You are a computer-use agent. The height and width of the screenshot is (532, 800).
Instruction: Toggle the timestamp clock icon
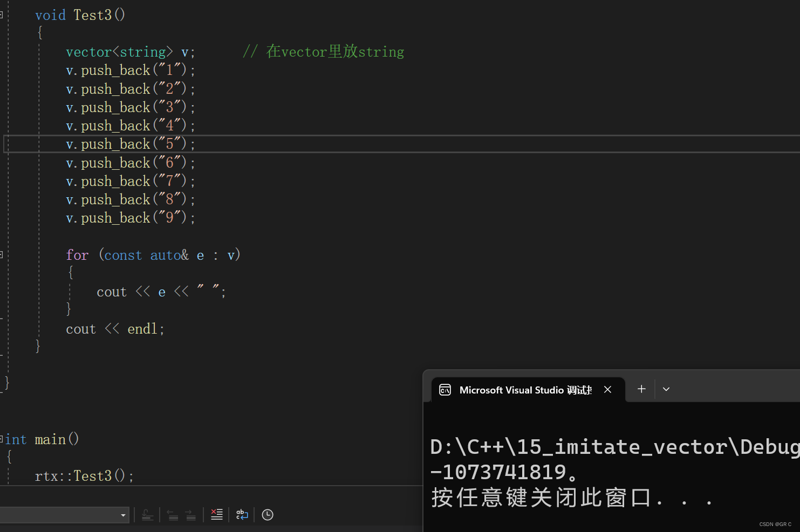(268, 515)
